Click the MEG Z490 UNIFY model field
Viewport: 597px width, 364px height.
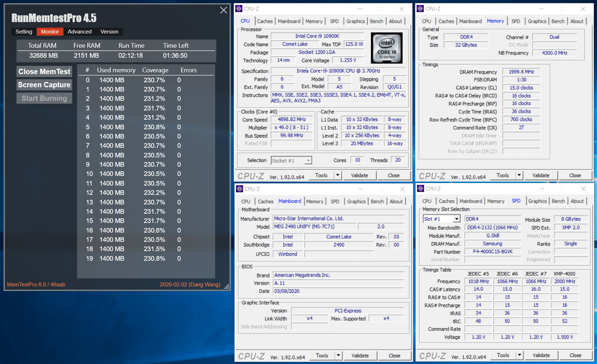(x=314, y=227)
